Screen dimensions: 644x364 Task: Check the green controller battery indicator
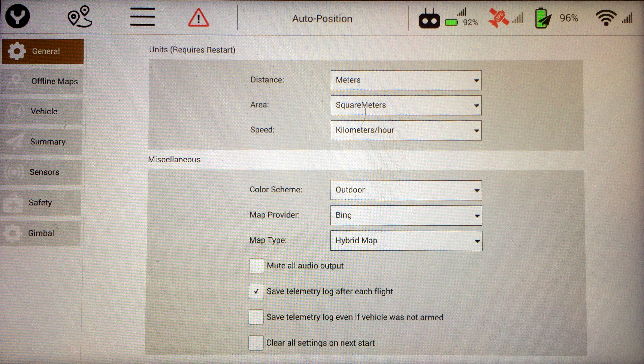(451, 22)
